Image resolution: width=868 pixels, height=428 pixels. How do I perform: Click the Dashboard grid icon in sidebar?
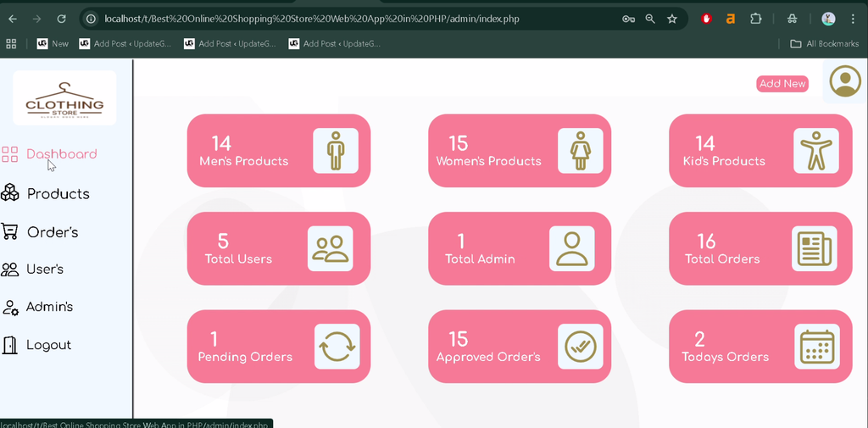[x=9, y=154]
